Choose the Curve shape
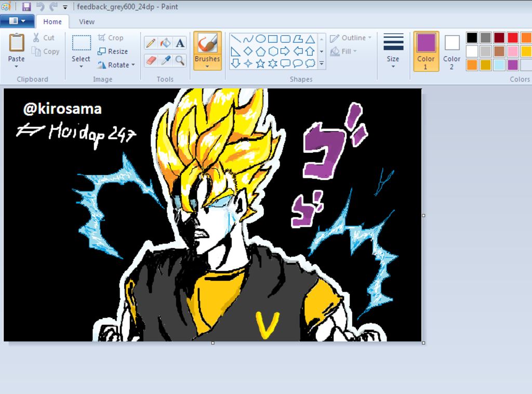Image resolution: width=532 pixels, height=394 pixels. pos(248,39)
